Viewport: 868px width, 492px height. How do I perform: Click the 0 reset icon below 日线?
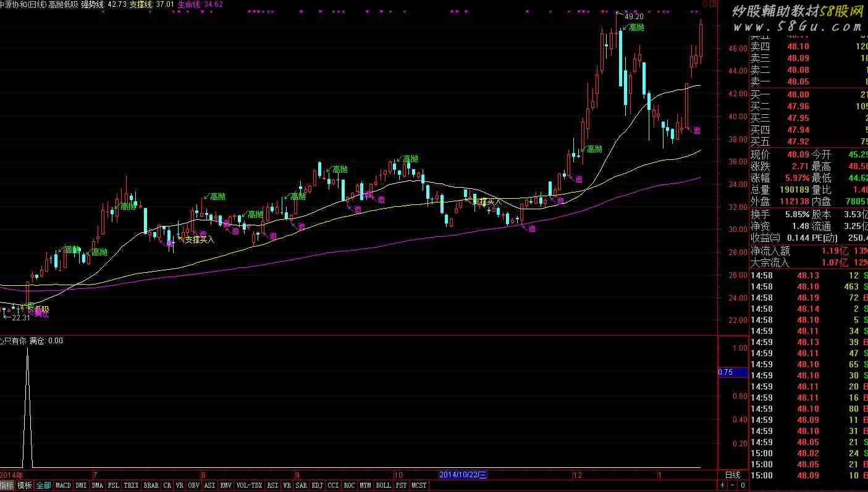click(742, 486)
